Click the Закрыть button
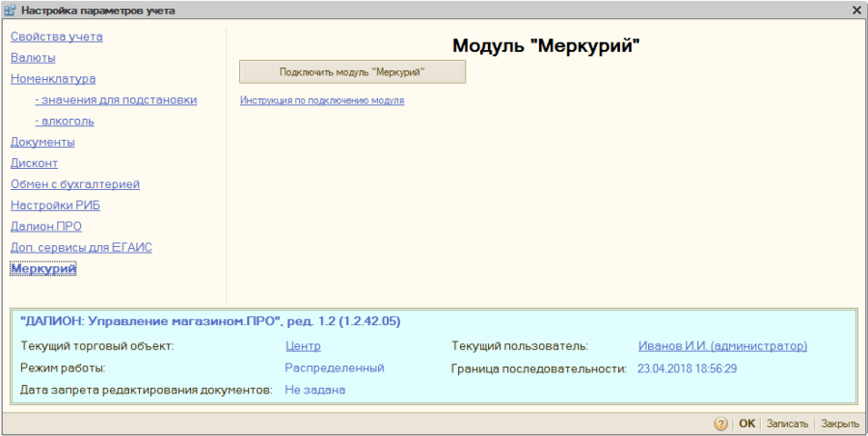This screenshot has height=436, width=868. (x=840, y=423)
